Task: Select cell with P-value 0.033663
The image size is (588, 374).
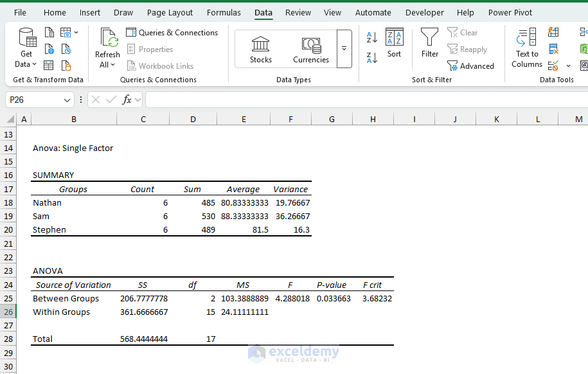Action: click(x=332, y=299)
